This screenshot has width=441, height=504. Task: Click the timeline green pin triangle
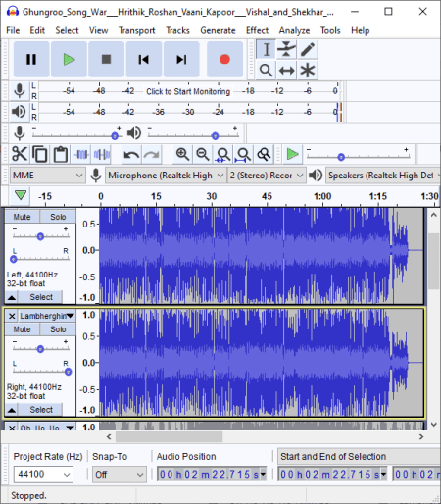21,195
